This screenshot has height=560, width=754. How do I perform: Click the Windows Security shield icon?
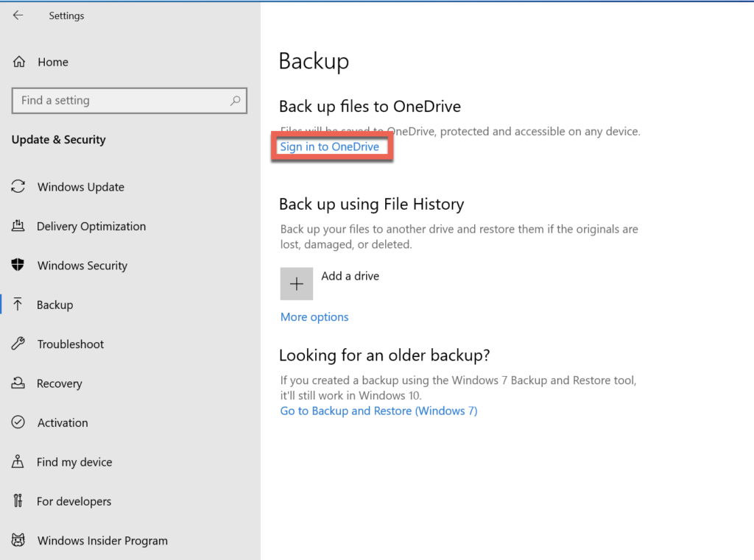point(18,265)
